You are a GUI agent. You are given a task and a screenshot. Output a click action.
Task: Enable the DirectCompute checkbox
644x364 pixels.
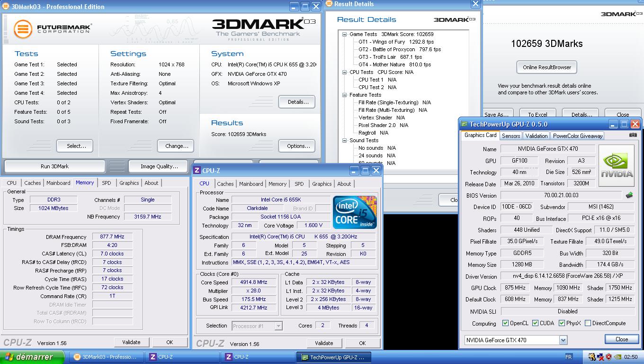pos(588,323)
